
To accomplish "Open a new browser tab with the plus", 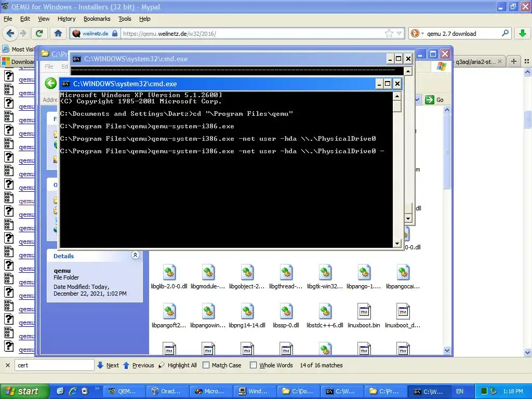I will tap(514, 61).
